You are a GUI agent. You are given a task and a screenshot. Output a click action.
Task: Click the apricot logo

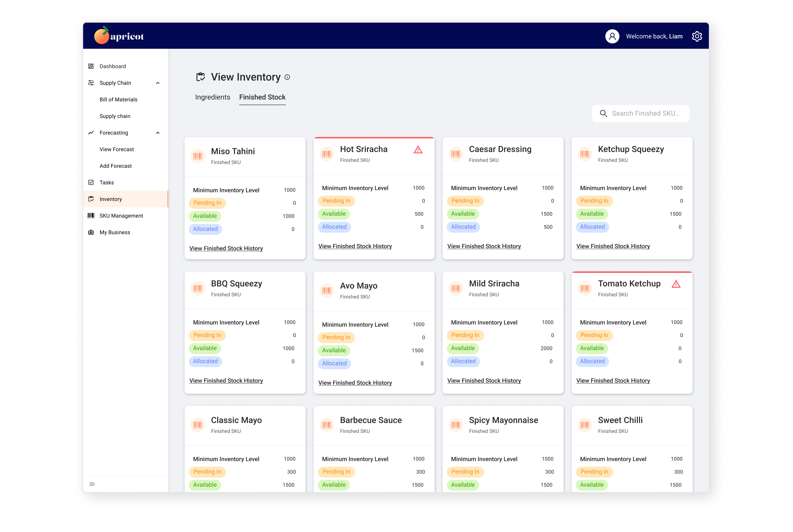pyautogui.click(x=119, y=36)
